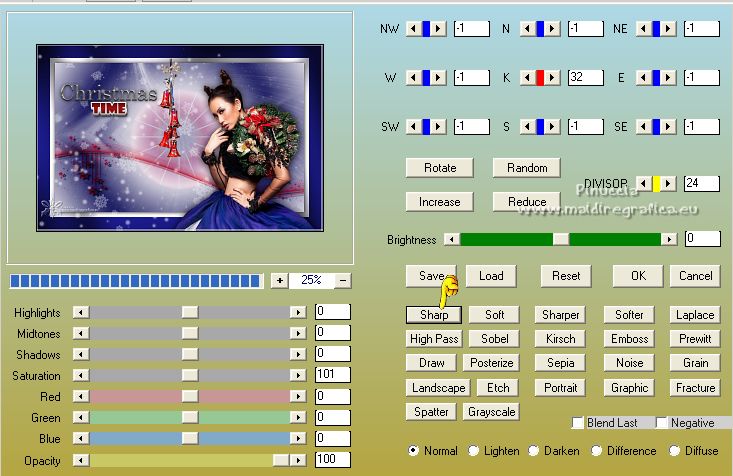This screenshot has height=476, width=733.
Task: Click Opacity slider left arrow
Action: click(x=81, y=460)
